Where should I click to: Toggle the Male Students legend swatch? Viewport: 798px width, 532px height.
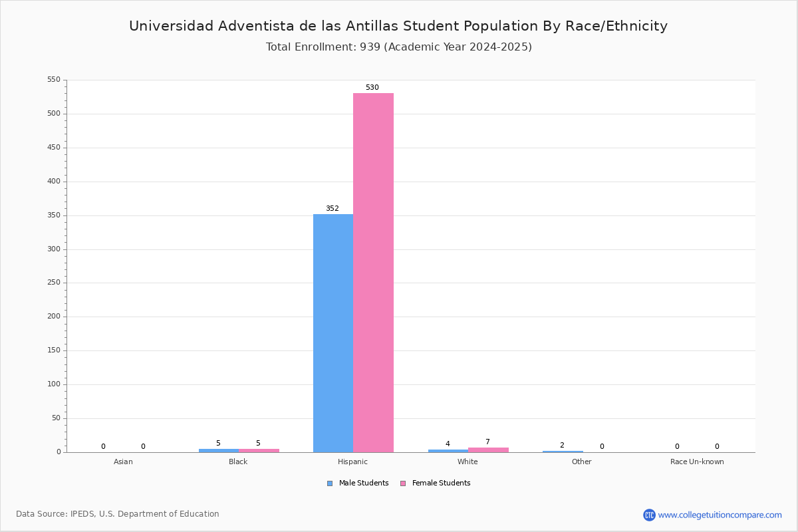tap(330, 483)
